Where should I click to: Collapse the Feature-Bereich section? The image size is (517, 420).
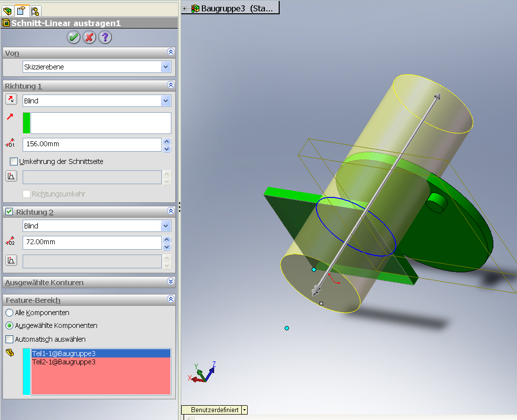coord(170,299)
